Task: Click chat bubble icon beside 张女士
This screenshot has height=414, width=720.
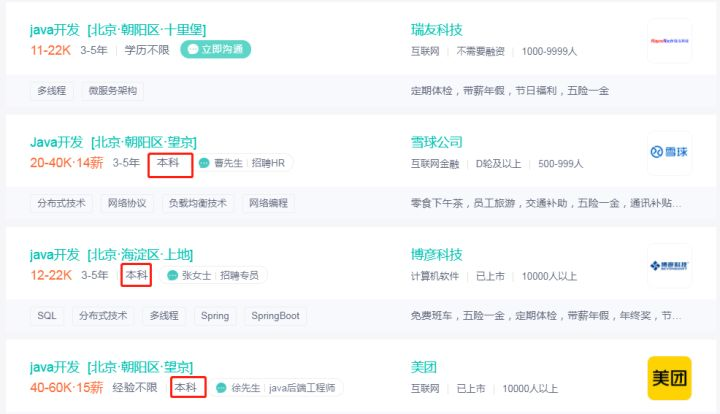Action: 173,275
